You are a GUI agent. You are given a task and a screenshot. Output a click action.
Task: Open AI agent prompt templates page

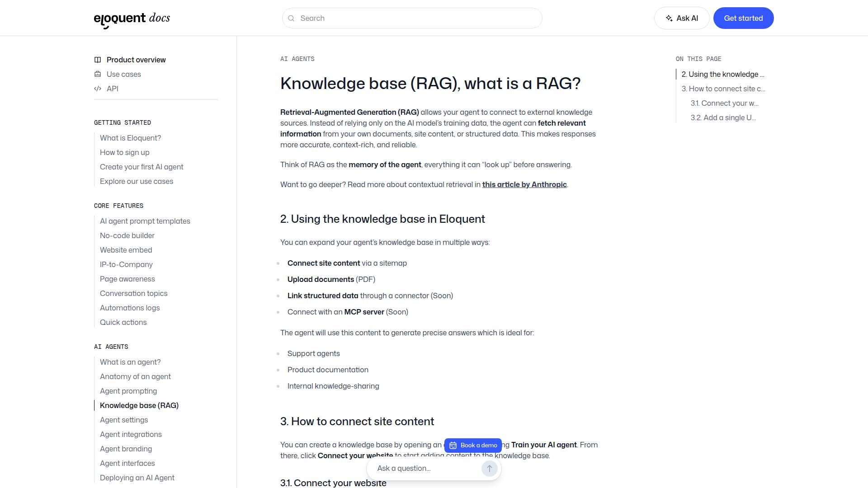pos(145,221)
